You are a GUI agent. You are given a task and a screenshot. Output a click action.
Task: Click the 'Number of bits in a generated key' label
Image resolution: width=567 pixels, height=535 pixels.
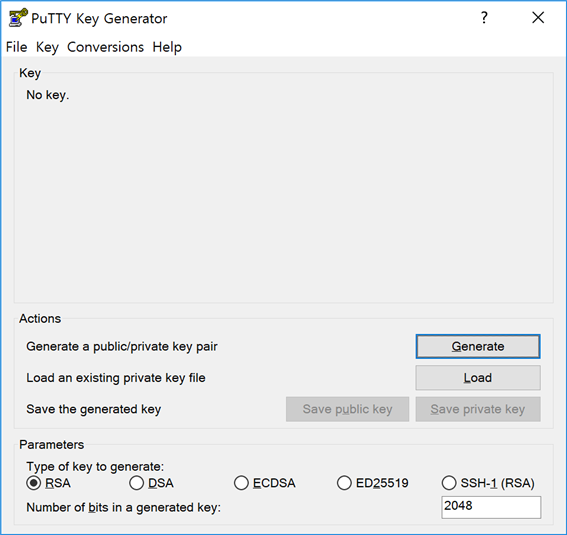123,508
